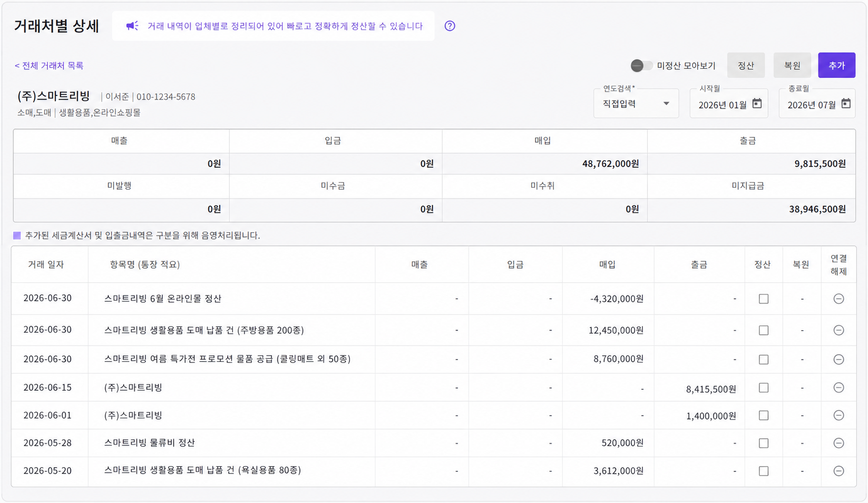Check 정산 box for 주방용품 200종 row

[763, 330]
